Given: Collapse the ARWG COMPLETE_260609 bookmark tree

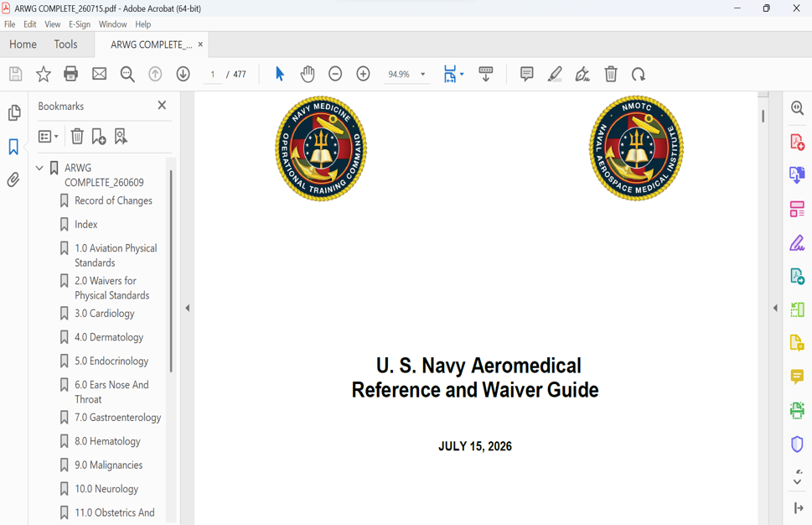Looking at the screenshot, I should [x=39, y=168].
